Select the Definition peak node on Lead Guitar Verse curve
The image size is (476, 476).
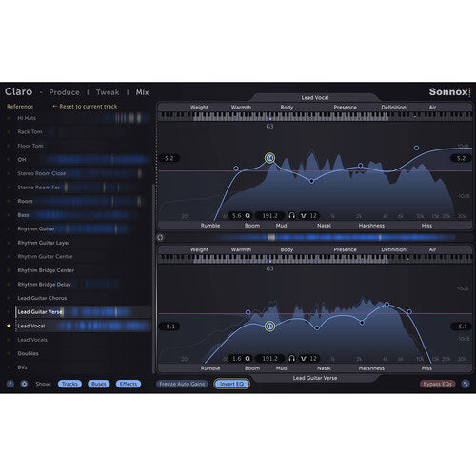click(x=387, y=305)
